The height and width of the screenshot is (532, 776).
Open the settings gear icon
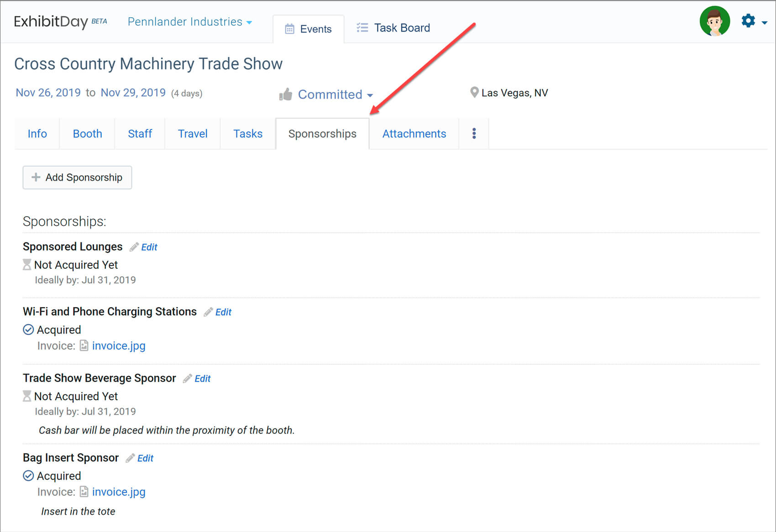[748, 21]
